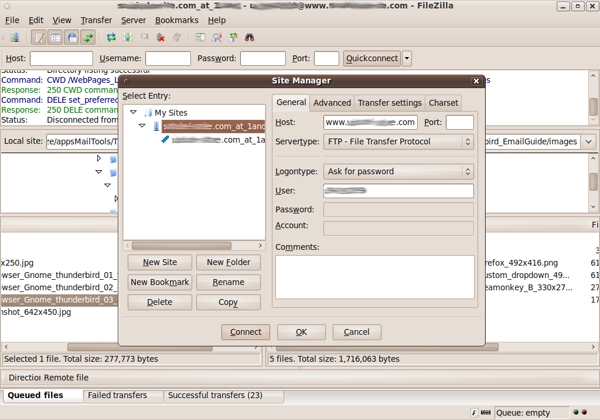Toggle the remote directory tree display
The width and height of the screenshot is (600, 420).
pos(72,37)
